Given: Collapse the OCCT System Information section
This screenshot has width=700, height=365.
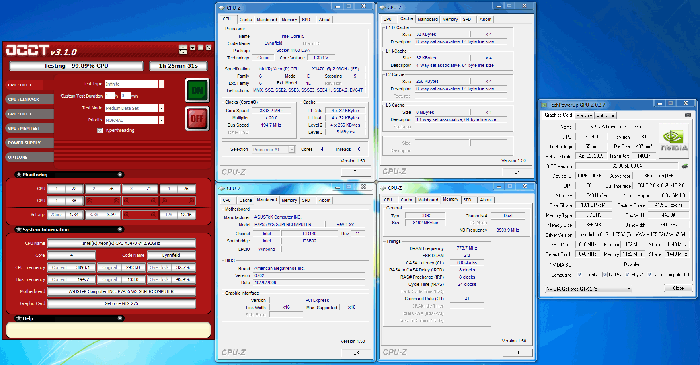Looking at the screenshot, I should tap(120, 229).
